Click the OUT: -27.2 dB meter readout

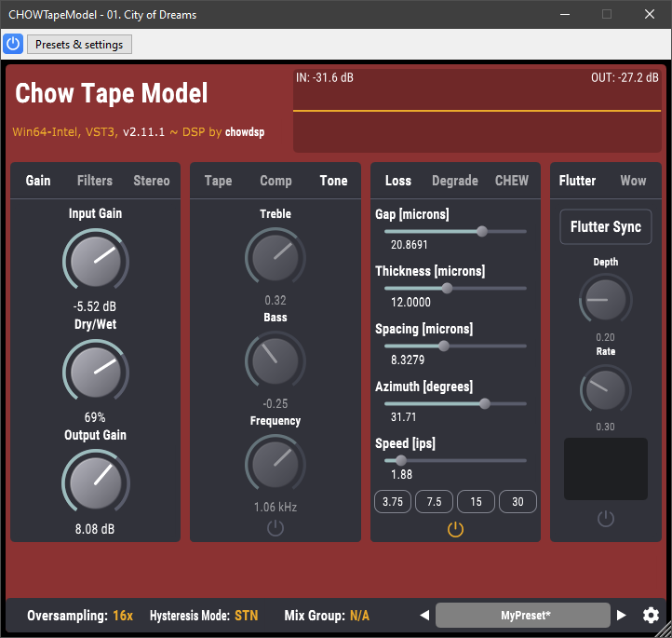click(x=625, y=77)
